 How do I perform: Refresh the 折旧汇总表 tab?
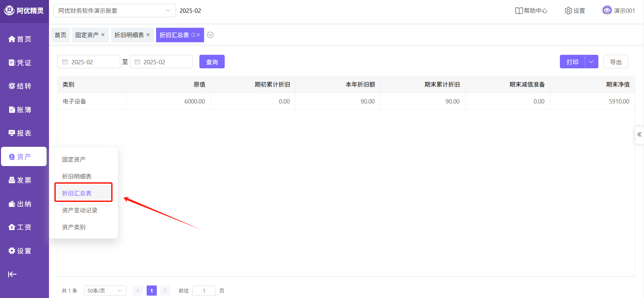pyautogui.click(x=193, y=35)
